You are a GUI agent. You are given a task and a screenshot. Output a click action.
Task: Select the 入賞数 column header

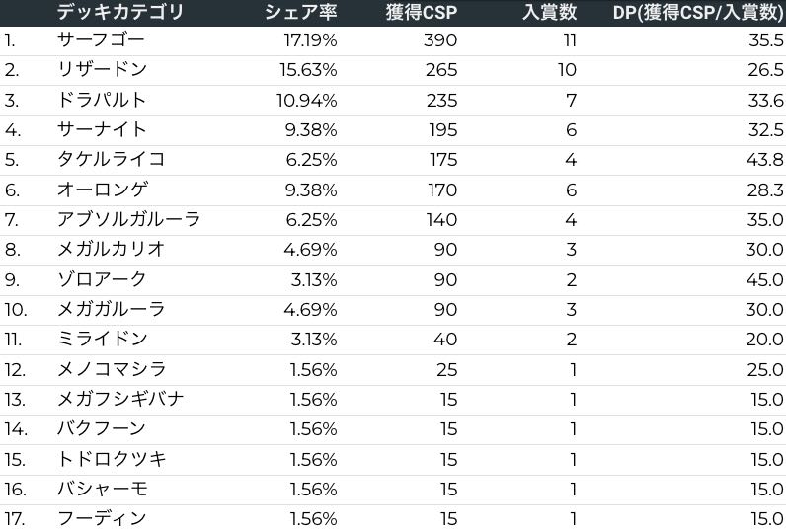[549, 12]
